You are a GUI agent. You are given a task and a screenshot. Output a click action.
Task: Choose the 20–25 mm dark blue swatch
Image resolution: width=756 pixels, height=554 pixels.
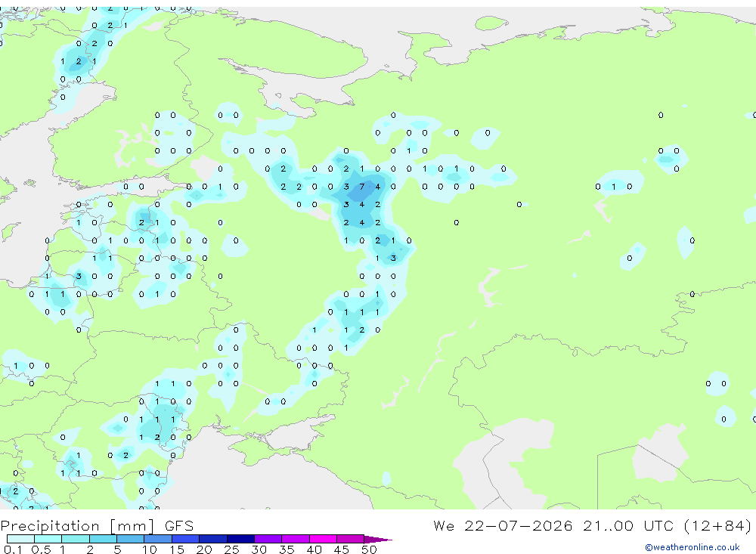click(x=213, y=539)
